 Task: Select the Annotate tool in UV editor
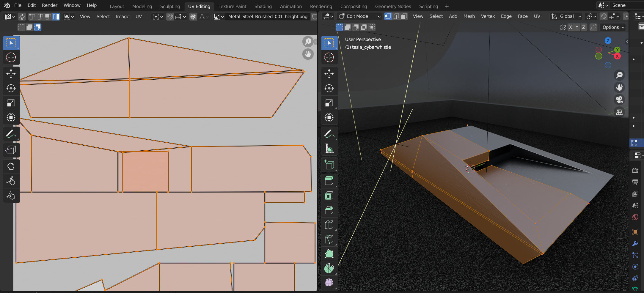(11, 134)
